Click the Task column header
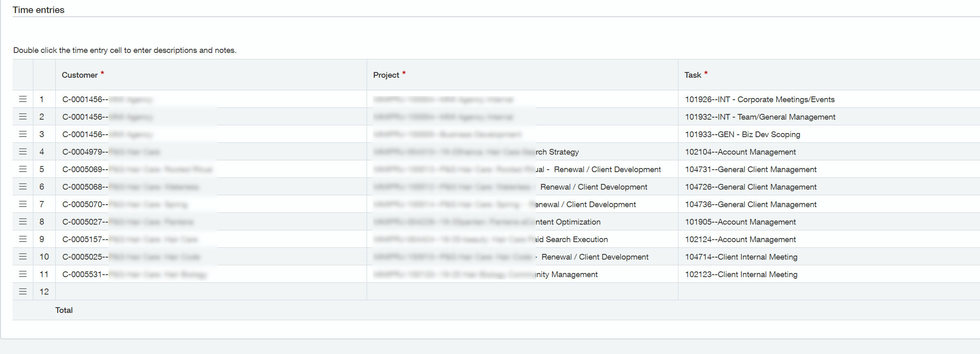The image size is (980, 354). tap(829, 75)
